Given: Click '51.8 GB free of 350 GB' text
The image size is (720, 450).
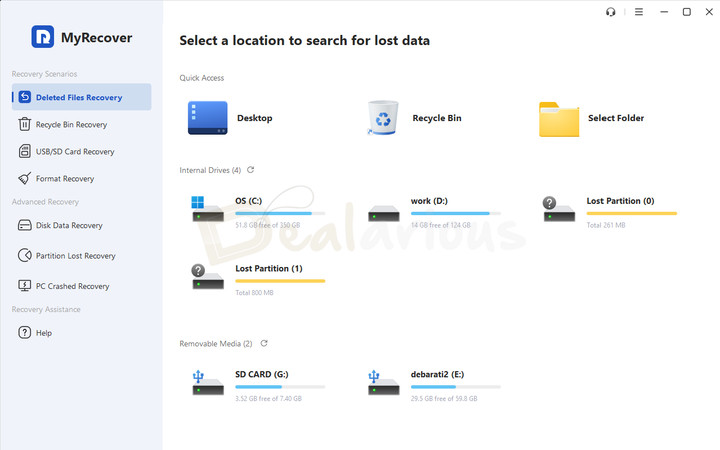Looking at the screenshot, I should tap(268, 225).
